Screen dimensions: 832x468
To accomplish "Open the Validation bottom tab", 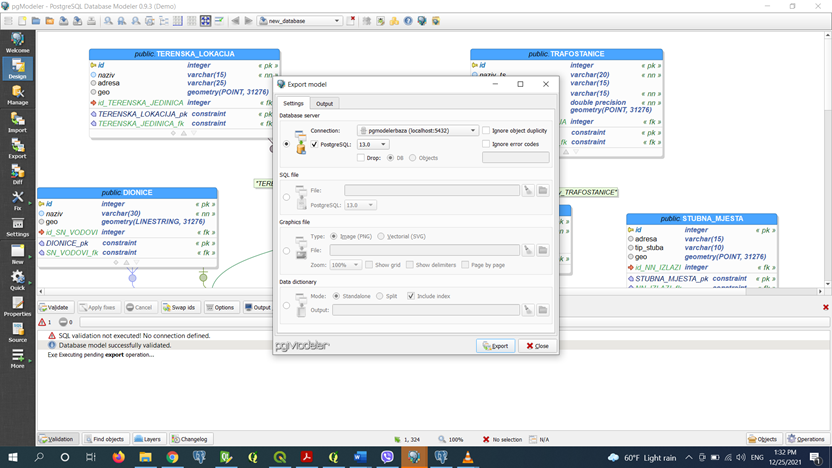I will click(x=56, y=439).
